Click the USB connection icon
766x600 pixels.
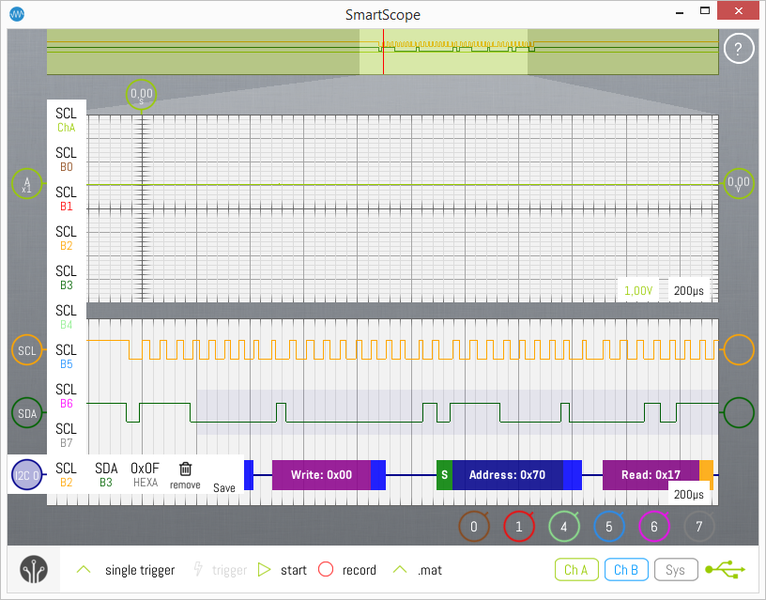coord(725,570)
